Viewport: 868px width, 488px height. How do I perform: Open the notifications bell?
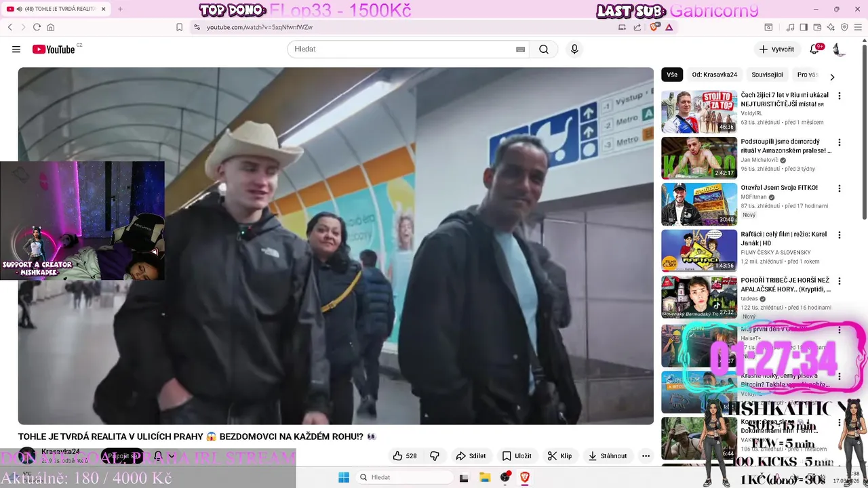click(x=814, y=49)
